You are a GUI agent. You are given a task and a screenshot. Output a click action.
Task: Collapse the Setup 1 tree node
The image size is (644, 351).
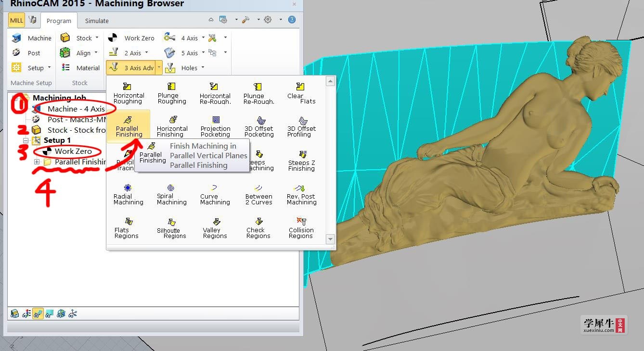pos(26,140)
